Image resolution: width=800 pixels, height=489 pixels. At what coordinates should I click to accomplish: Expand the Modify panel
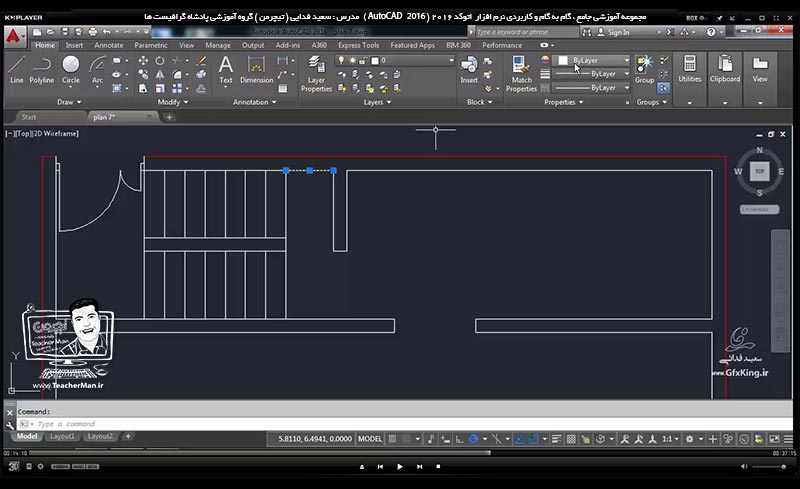[x=172, y=102]
